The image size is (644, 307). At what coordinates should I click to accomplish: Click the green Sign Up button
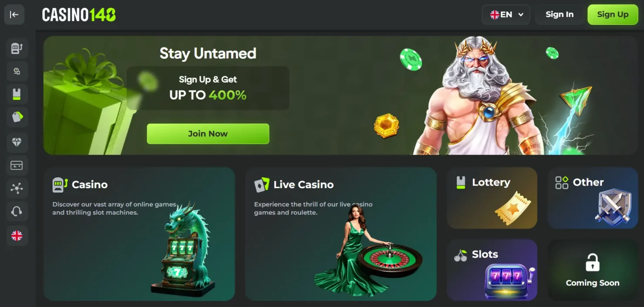(x=613, y=15)
